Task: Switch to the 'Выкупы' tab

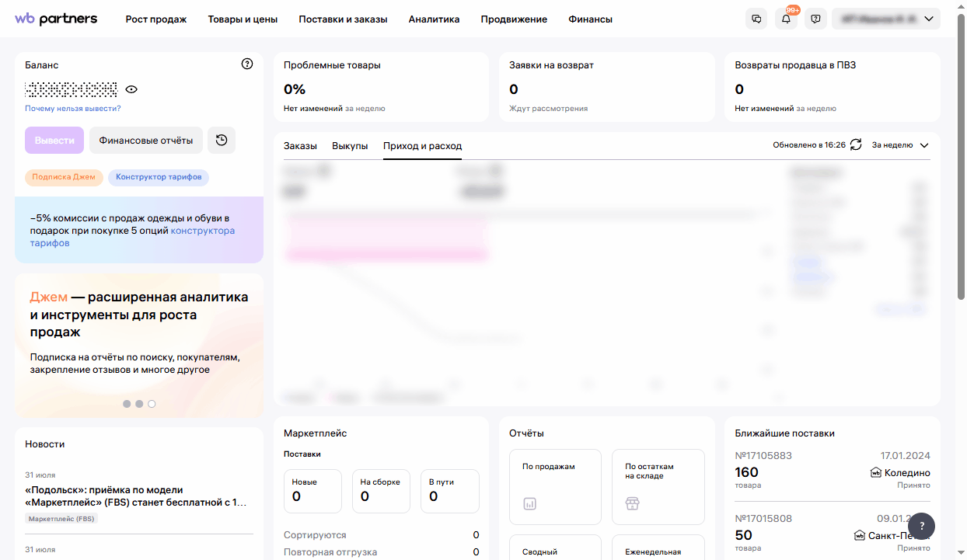Action: [x=350, y=146]
